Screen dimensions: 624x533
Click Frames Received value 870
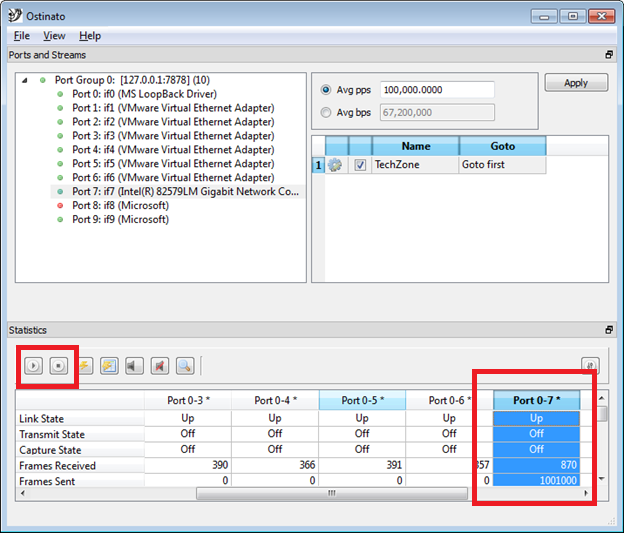point(536,465)
